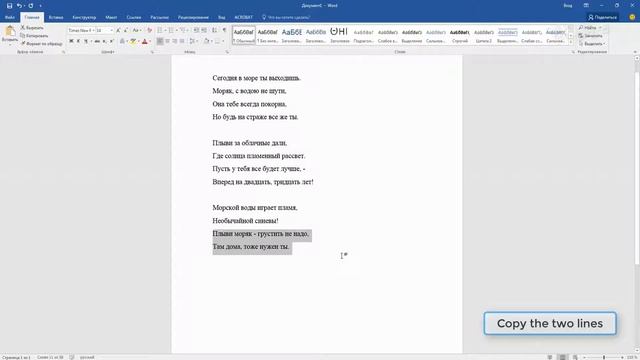
Task: Click the Save icon in quick access toolbar
Action: tap(9, 6)
